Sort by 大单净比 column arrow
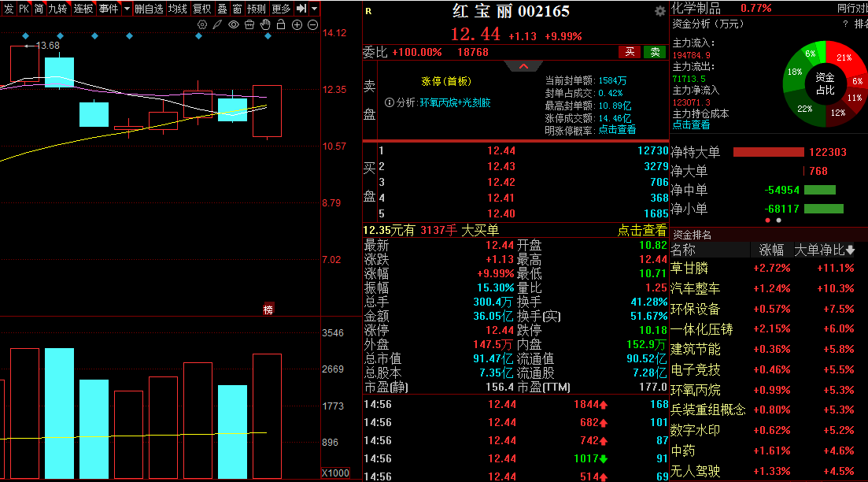This screenshot has height=482, width=868. 850,250
